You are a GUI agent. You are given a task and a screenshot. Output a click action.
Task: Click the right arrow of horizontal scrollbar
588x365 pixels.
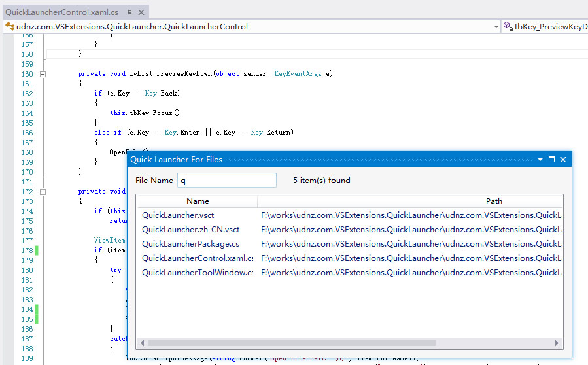[x=557, y=343]
